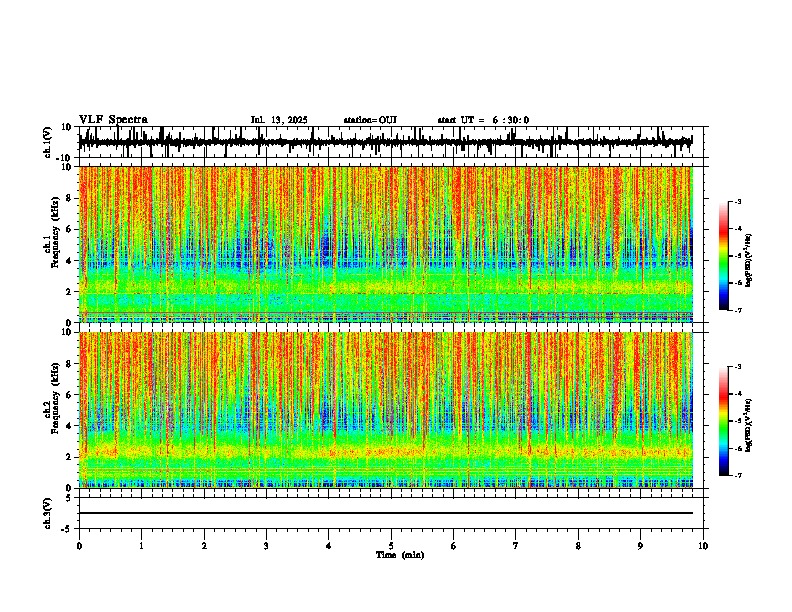792x612 pixels.
Task: Click the "VLF Spectra" title text
Action: click(x=113, y=120)
